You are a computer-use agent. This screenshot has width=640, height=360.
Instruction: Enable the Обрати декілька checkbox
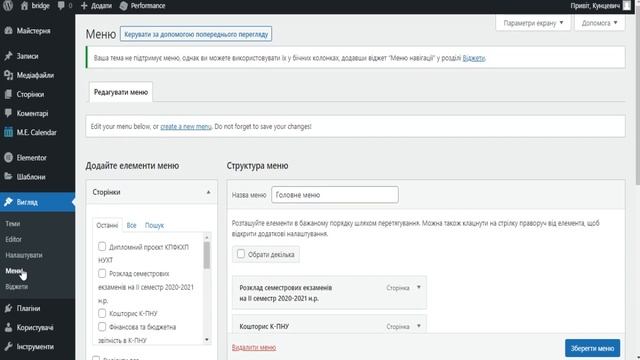(241, 254)
